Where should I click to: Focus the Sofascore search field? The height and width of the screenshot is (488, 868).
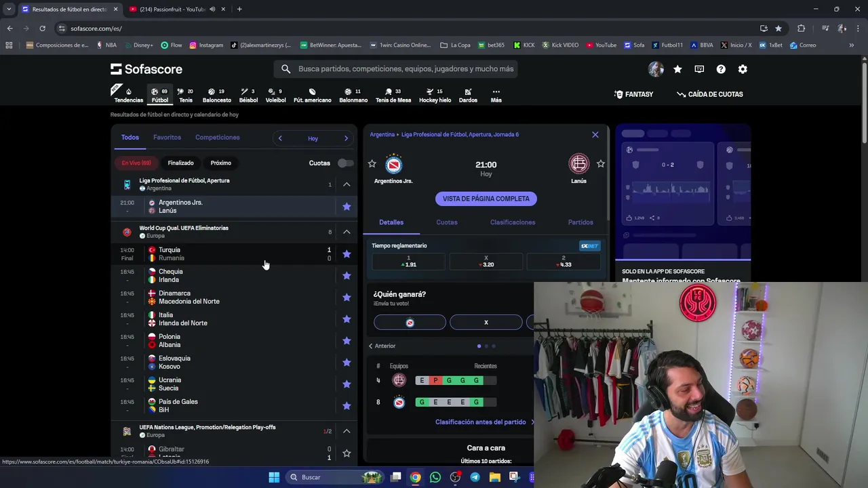point(396,69)
